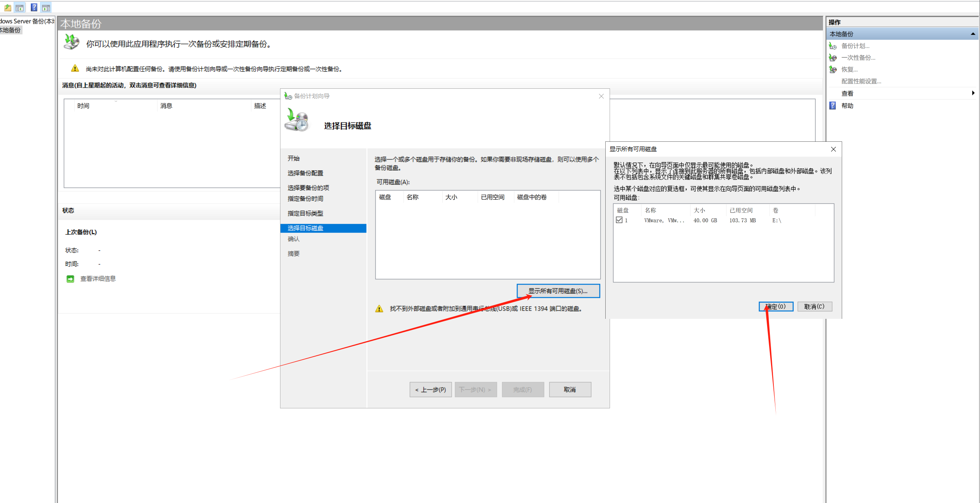Viewport: 980px width, 503px height.
Task: Click green arrow icon beside 查看详细信息
Action: point(70,279)
